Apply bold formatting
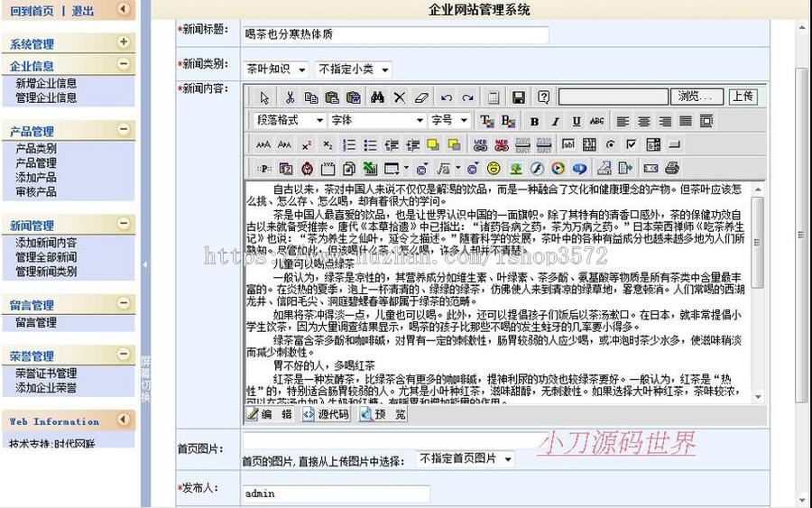The height and width of the screenshot is (508, 812). (534, 122)
